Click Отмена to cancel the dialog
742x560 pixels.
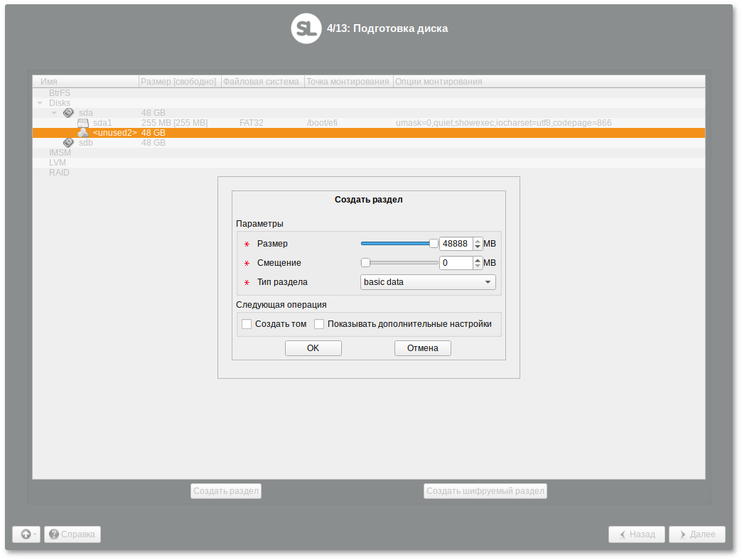[422, 348]
